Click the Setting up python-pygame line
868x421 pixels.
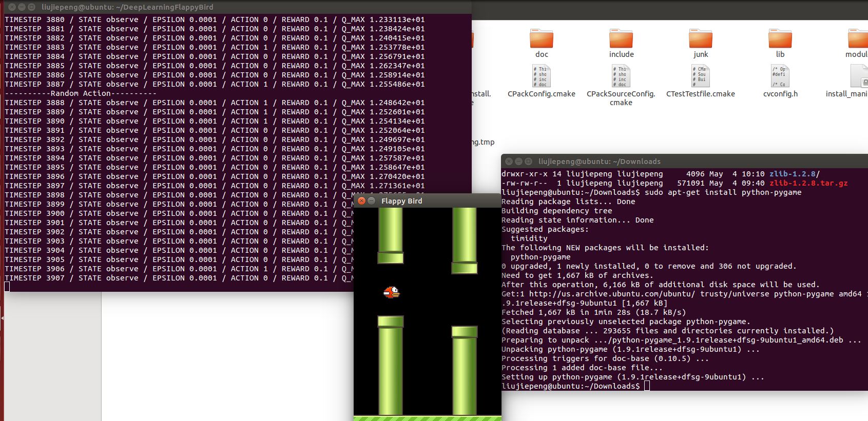pos(633,377)
